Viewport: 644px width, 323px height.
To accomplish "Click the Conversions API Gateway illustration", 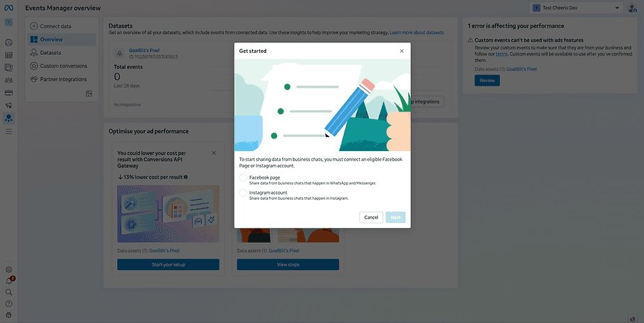I will [168, 214].
